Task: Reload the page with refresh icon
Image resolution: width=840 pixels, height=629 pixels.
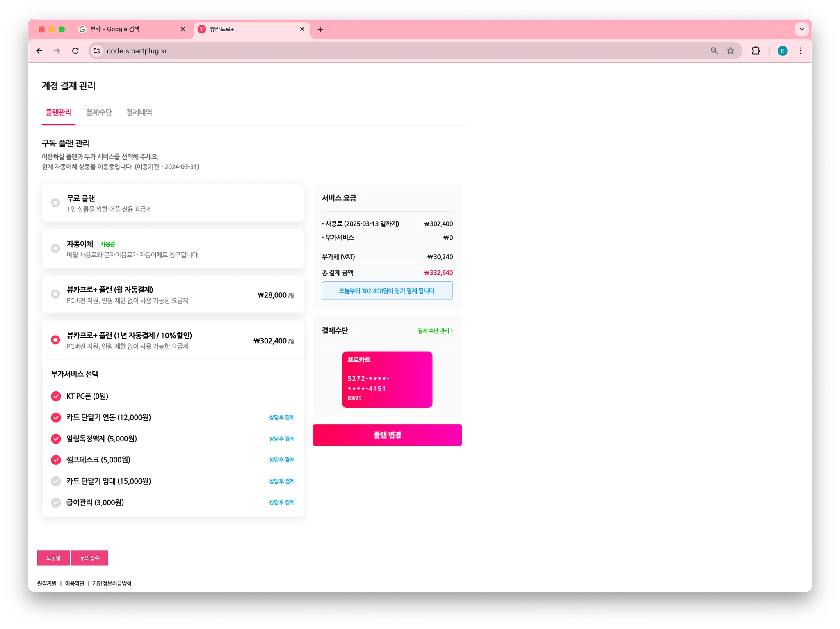Action: (75, 51)
